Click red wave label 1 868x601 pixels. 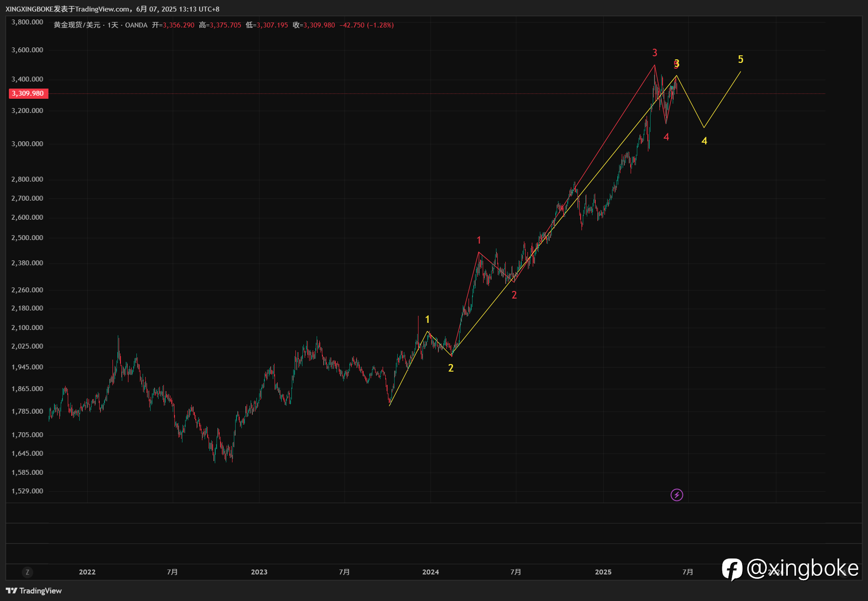tap(478, 240)
